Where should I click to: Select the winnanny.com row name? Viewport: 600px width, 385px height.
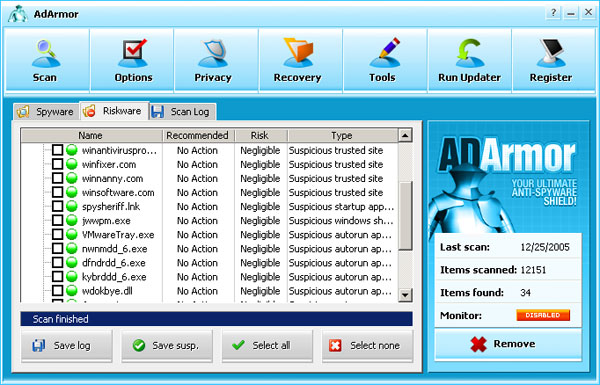112,178
